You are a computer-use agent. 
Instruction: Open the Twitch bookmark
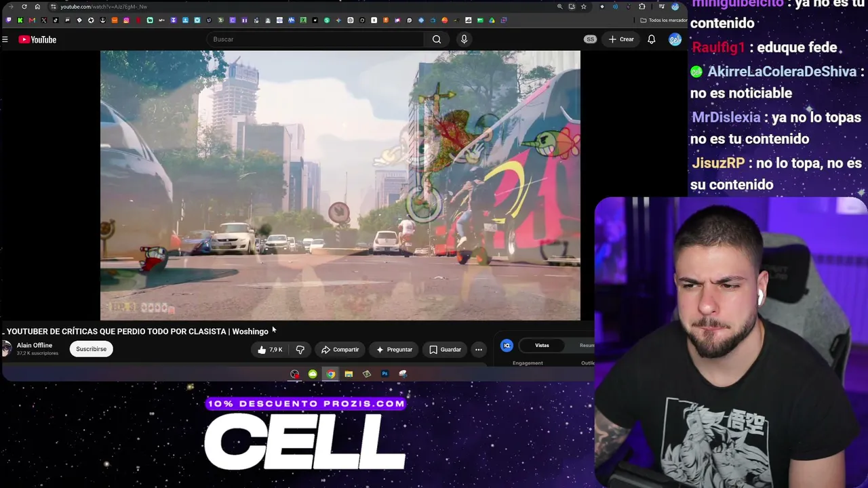(8, 20)
